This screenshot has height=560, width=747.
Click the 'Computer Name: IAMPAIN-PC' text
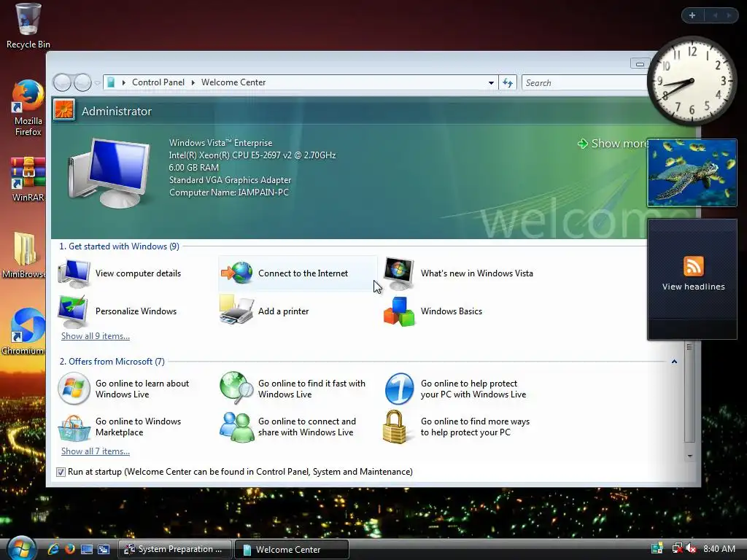coord(228,192)
